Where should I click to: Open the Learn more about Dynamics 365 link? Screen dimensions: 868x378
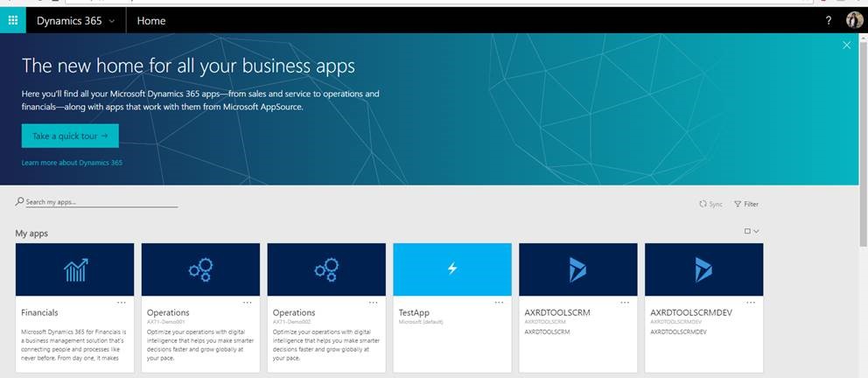click(72, 163)
